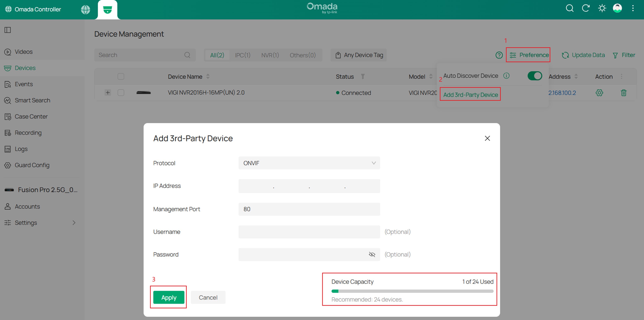Focus the device Search box

coord(145,55)
